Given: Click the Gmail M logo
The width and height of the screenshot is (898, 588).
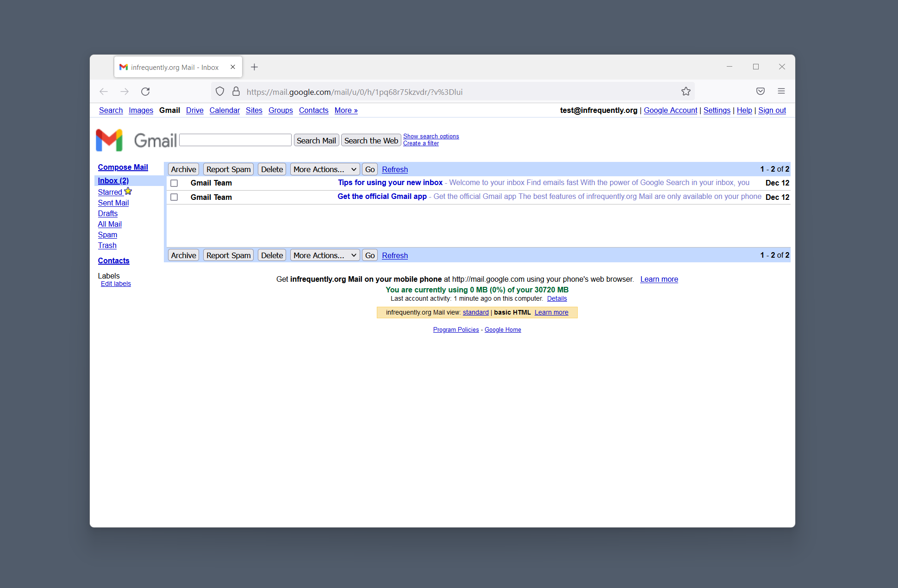Looking at the screenshot, I should 109,140.
